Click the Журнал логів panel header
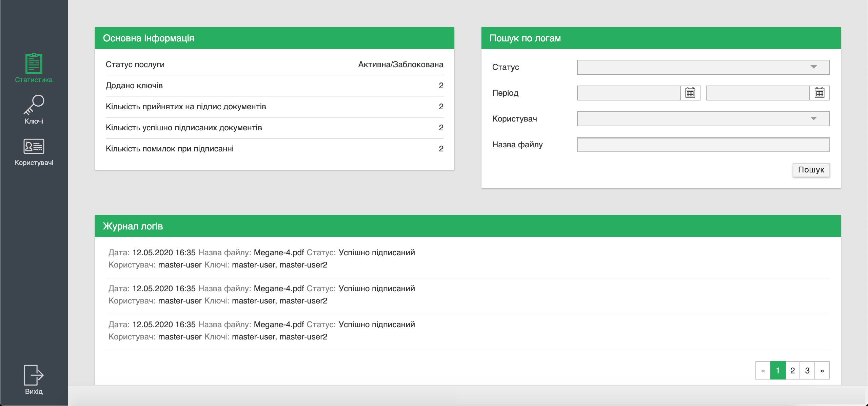Screen dimensions: 868x406 468,226
